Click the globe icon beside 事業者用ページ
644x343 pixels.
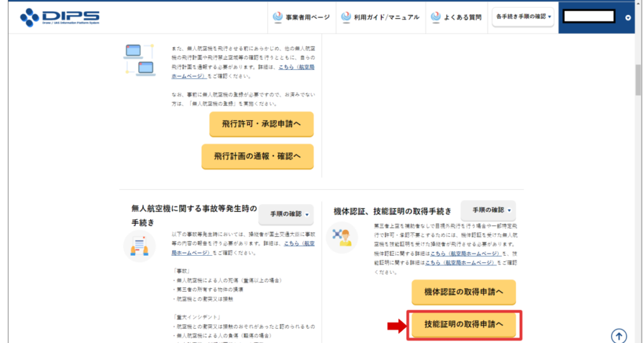(x=277, y=17)
